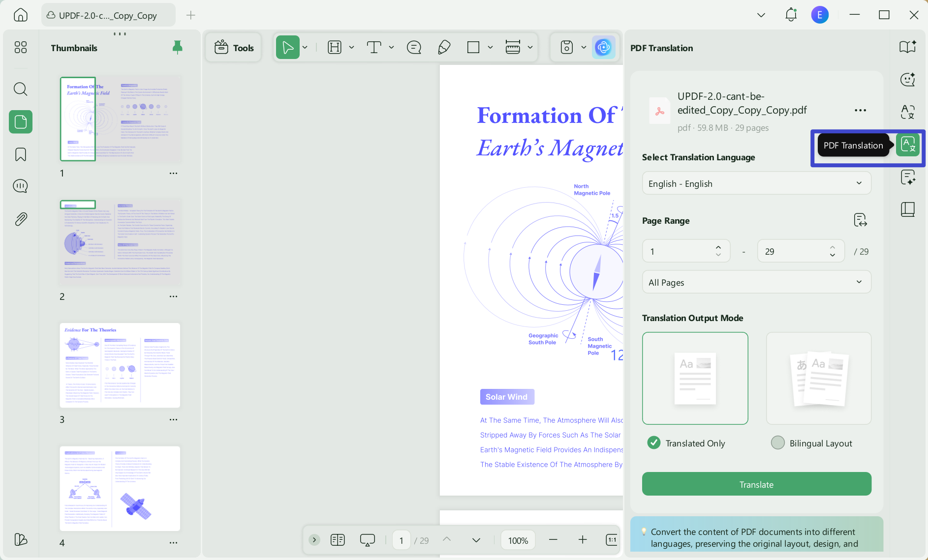Collapse bottom toolbar arrow button
This screenshot has height=560, width=928.
[314, 540]
